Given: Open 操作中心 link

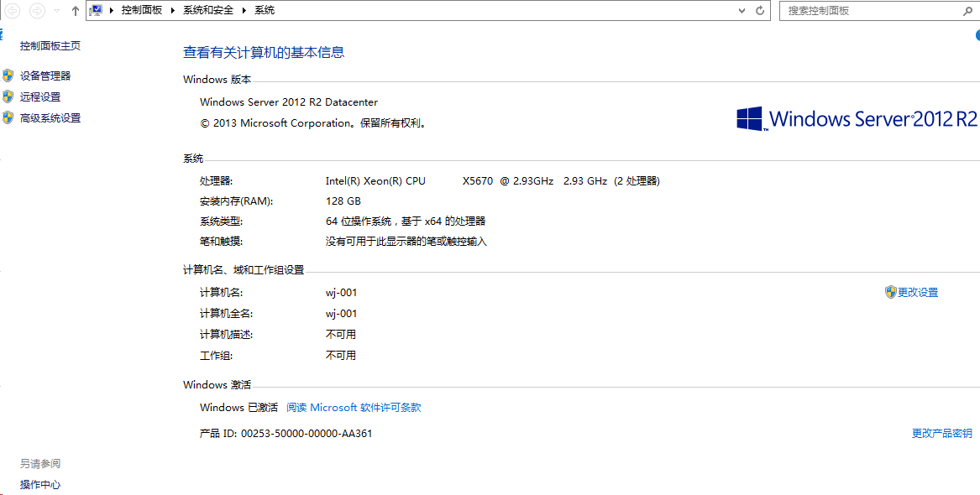Looking at the screenshot, I should (x=40, y=485).
